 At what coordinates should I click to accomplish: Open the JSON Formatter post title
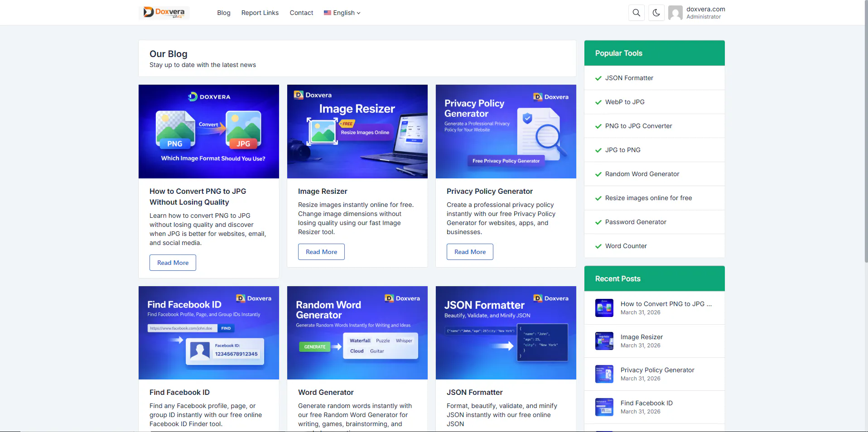474,393
